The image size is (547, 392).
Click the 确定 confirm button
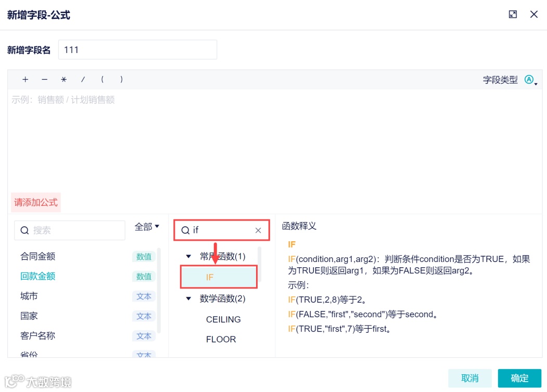(519, 378)
